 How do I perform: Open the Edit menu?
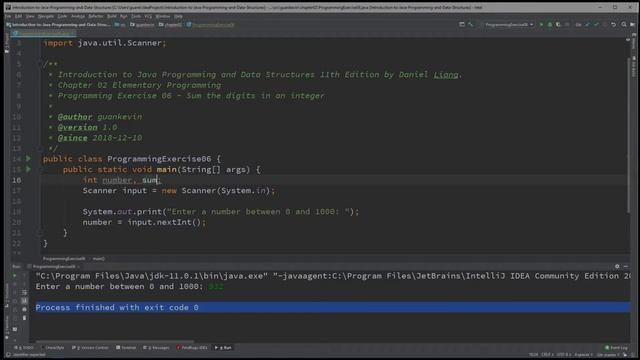coord(18,16)
